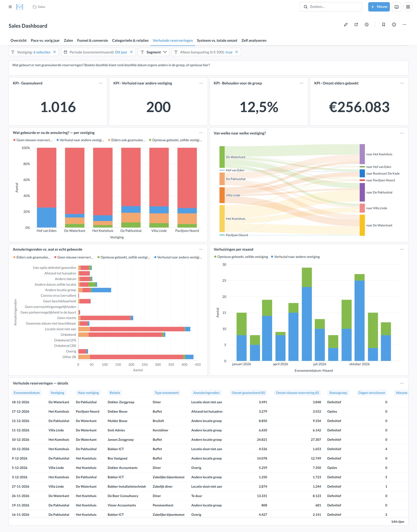This screenshot has width=417, height=532.
Task: Clear the Alleen banqueting filter
Action: point(237,52)
